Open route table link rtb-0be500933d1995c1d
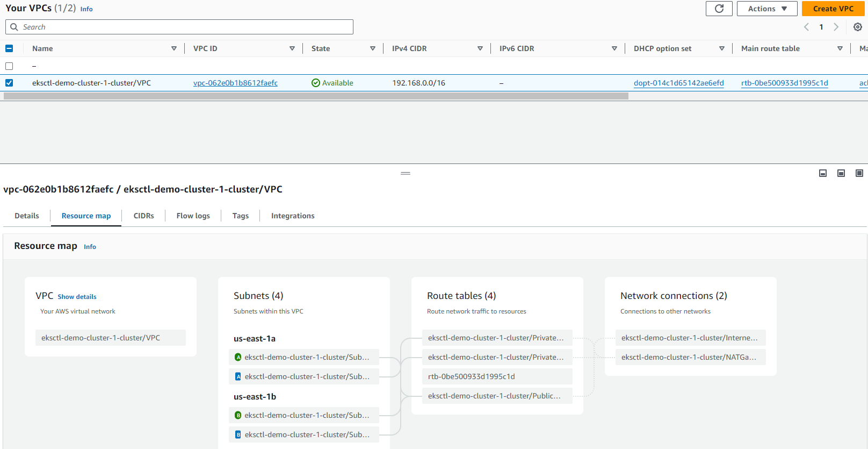 pyautogui.click(x=785, y=83)
